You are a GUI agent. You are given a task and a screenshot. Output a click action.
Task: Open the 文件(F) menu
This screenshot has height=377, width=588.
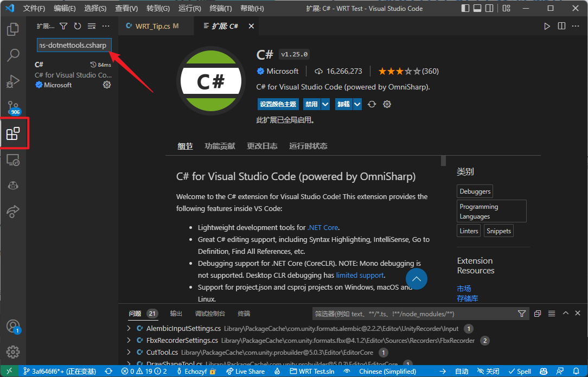click(34, 8)
